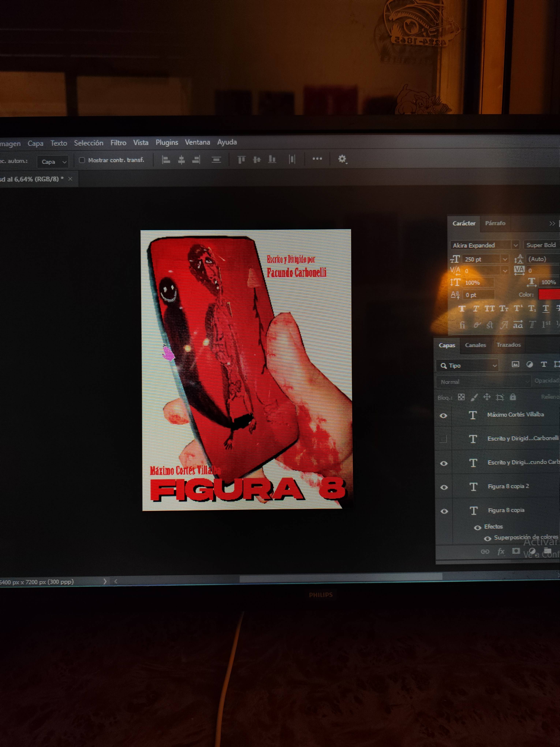This screenshot has height=747, width=560.
Task: Open the 250 pt font size dropdown
Action: coord(505,259)
